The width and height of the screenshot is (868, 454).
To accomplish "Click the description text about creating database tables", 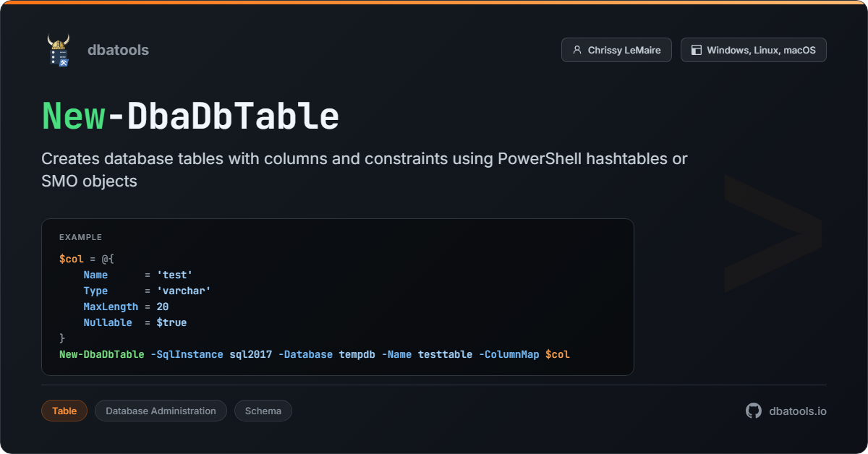I will pyautogui.click(x=365, y=170).
